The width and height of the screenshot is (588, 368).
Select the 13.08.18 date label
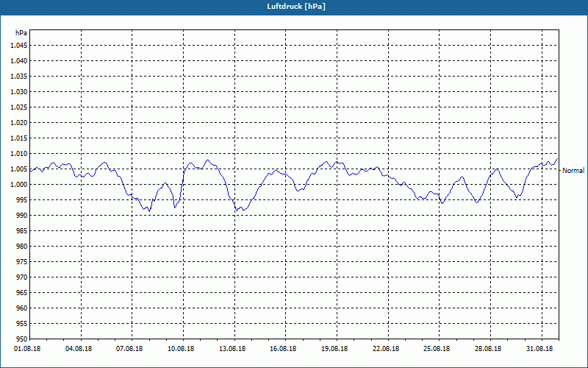tap(232, 349)
